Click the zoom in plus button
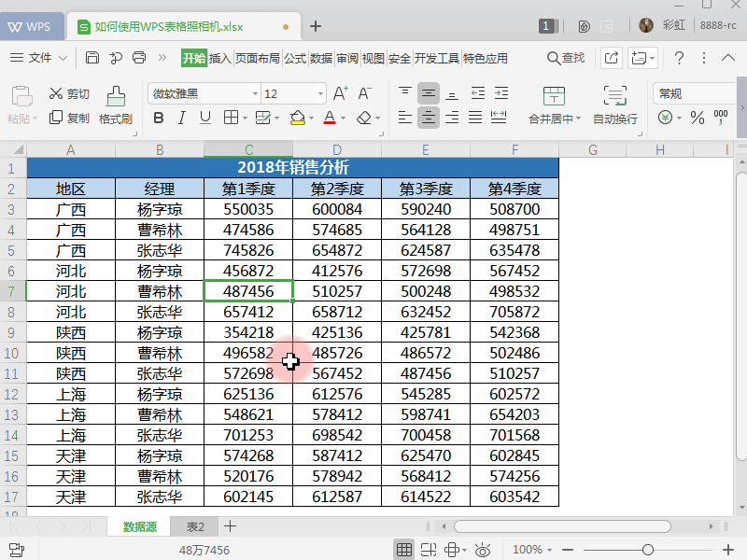The height and width of the screenshot is (560, 747). click(728, 550)
